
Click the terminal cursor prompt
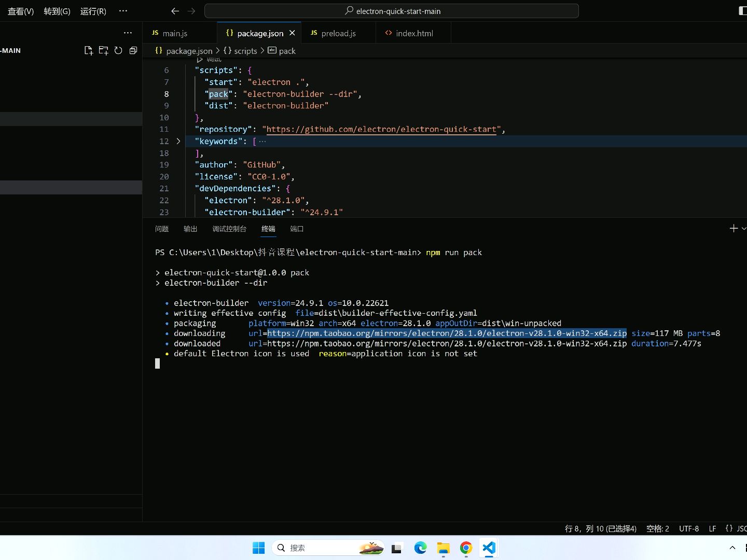click(157, 363)
